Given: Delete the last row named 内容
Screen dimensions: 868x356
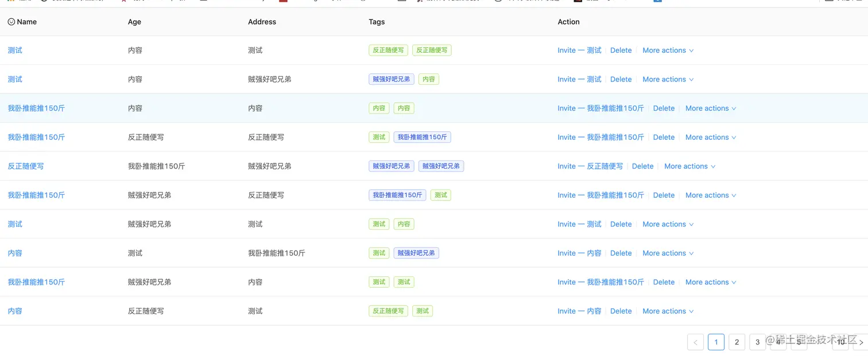Looking at the screenshot, I should coord(621,311).
